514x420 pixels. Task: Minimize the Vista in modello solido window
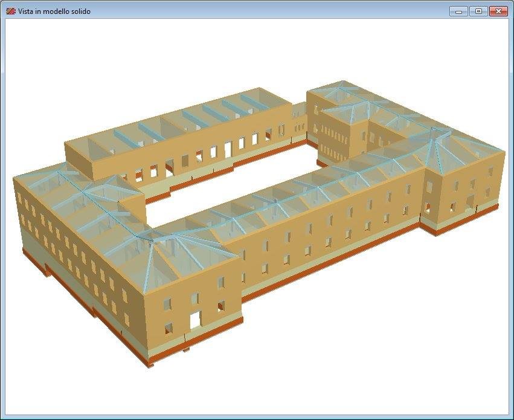459,11
